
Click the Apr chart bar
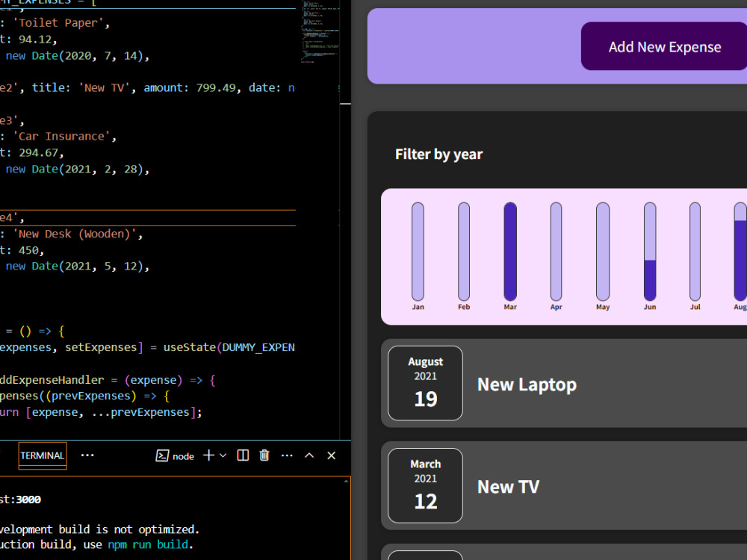coord(556,252)
